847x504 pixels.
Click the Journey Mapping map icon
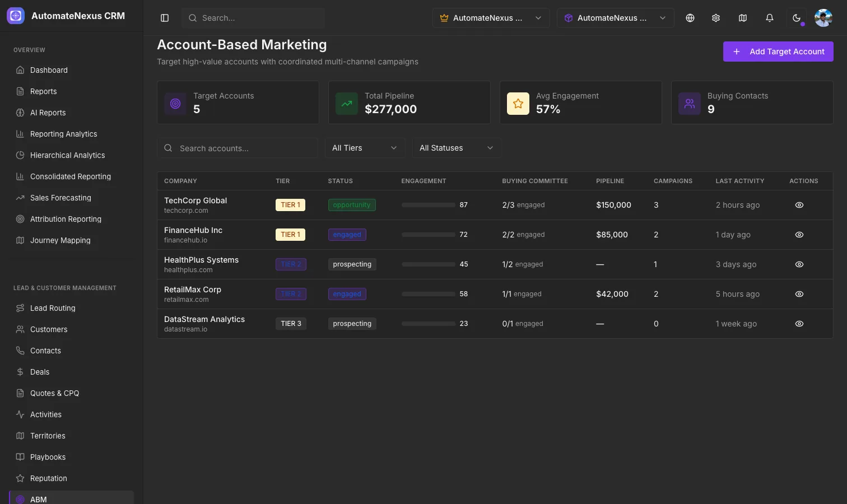click(x=20, y=240)
